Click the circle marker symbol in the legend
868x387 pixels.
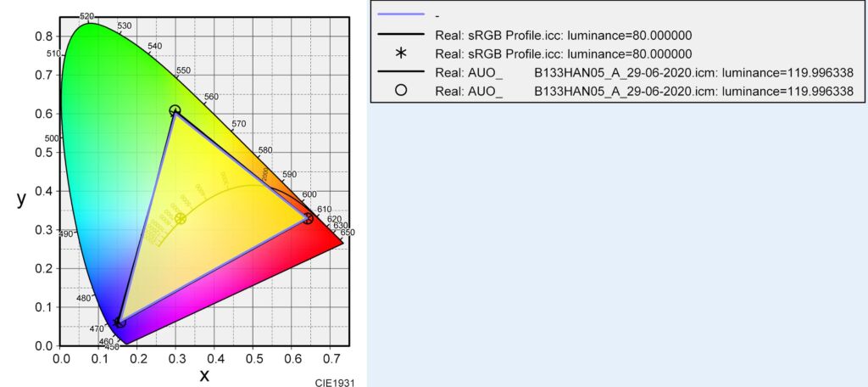tap(401, 90)
